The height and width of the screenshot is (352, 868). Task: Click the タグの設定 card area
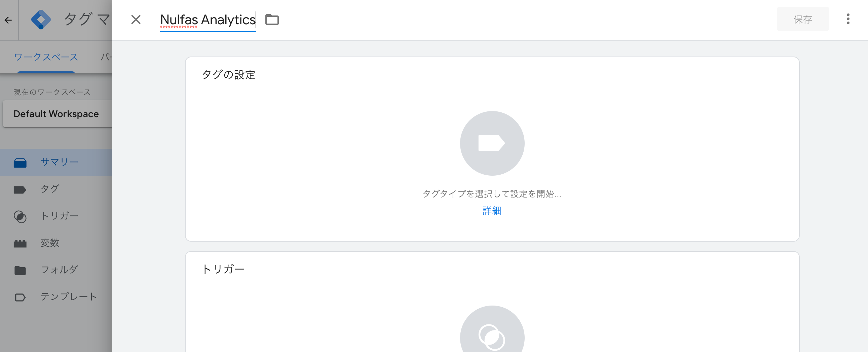pos(492,149)
